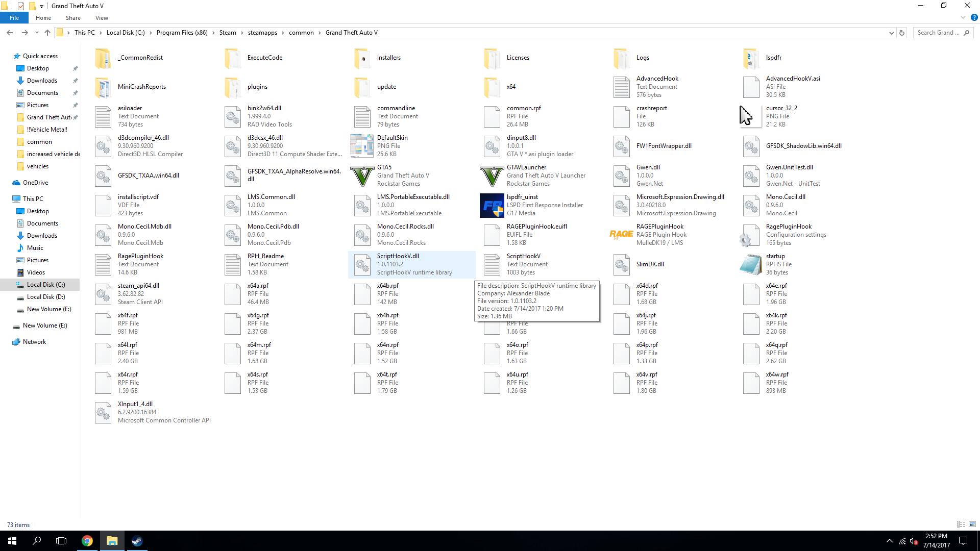Open the File menu

14,18
